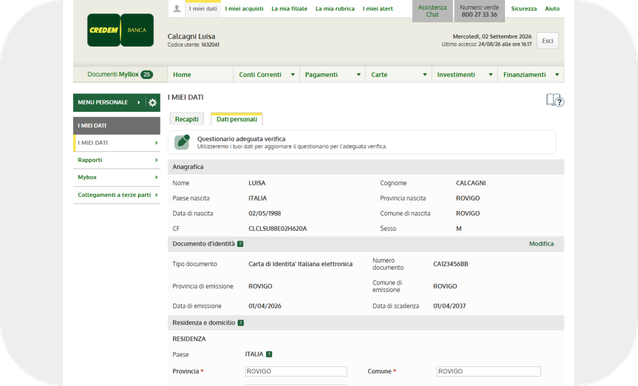Open Rapporti in the sidebar
The image size is (638, 386).
tap(116, 160)
